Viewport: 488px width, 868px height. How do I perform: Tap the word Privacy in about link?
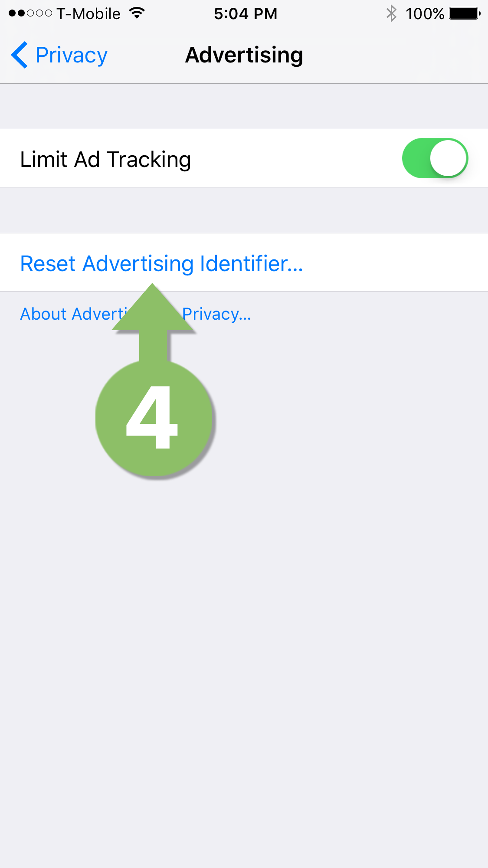216,314
